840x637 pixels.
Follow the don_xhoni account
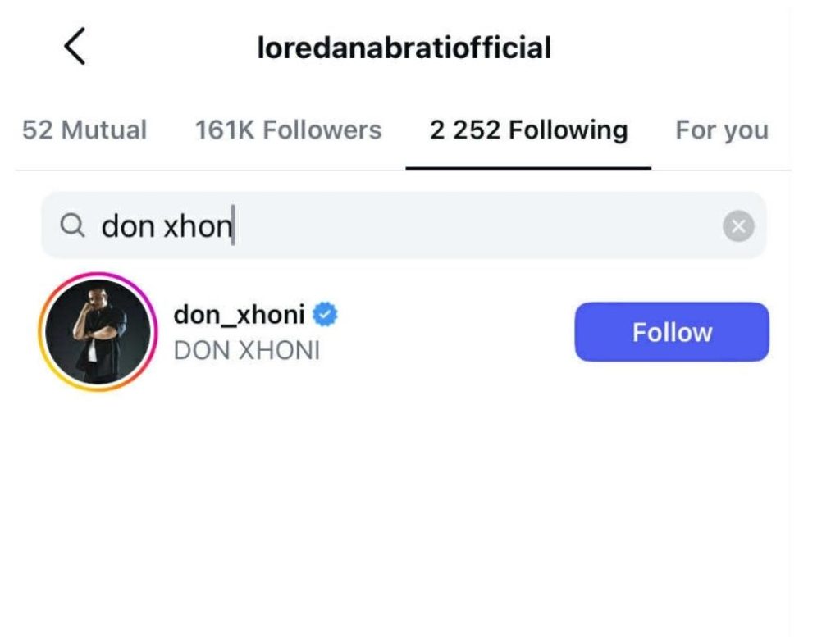(672, 332)
